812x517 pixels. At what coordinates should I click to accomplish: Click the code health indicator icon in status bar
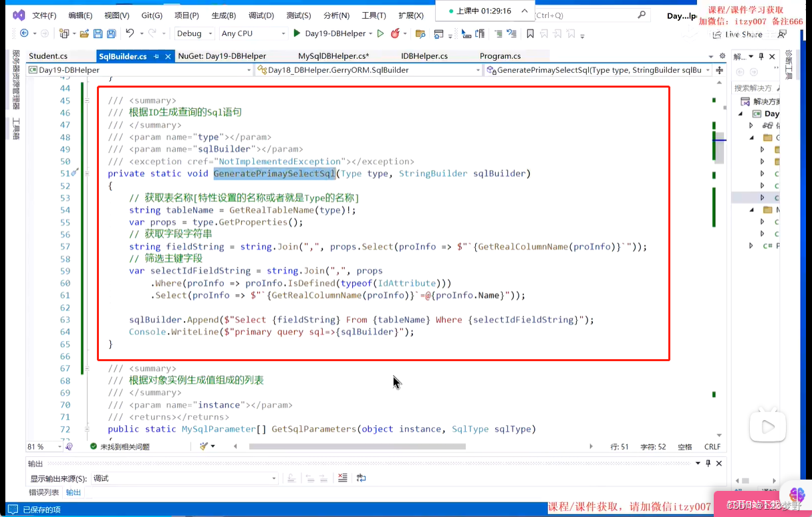click(94, 446)
